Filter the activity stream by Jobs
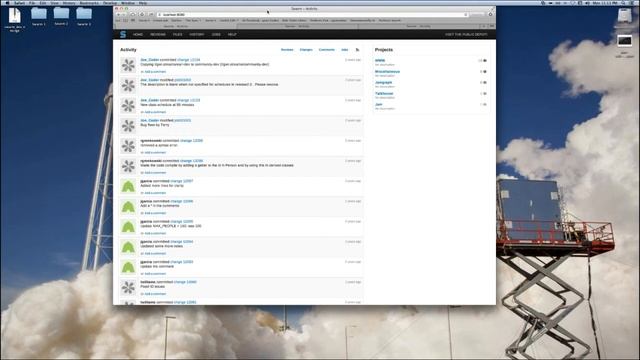Screen dimensions: 640x360 click(x=344, y=50)
